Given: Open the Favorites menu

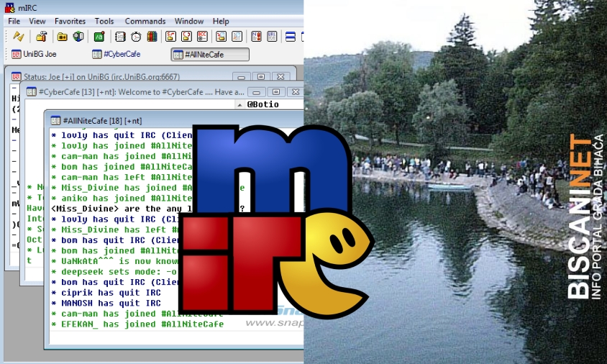Looking at the screenshot, I should [70, 22].
